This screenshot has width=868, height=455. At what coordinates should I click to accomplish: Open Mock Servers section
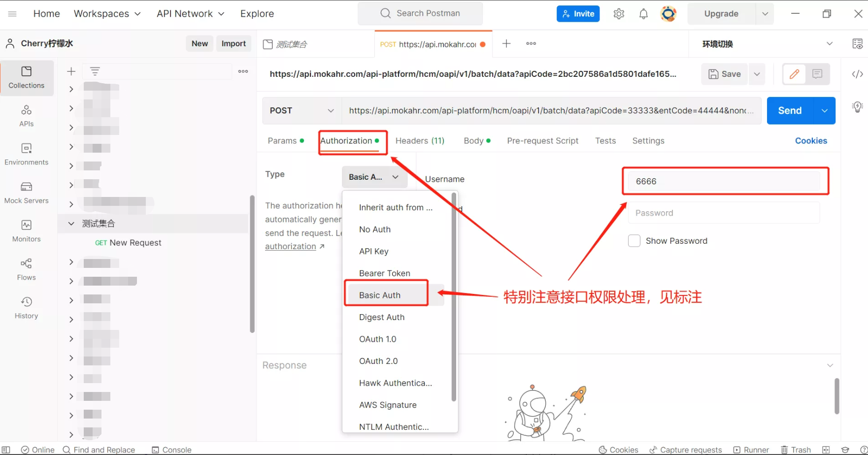click(x=27, y=193)
